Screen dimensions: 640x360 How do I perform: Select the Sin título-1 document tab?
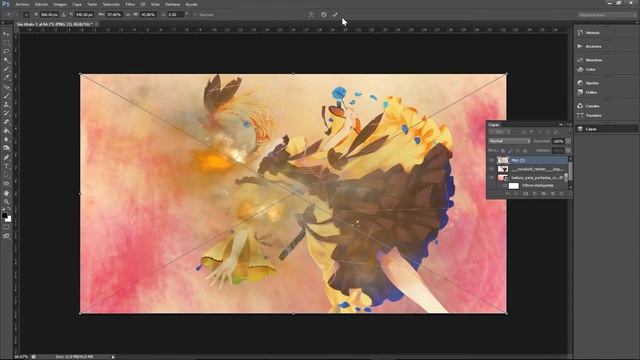[x=55, y=24]
